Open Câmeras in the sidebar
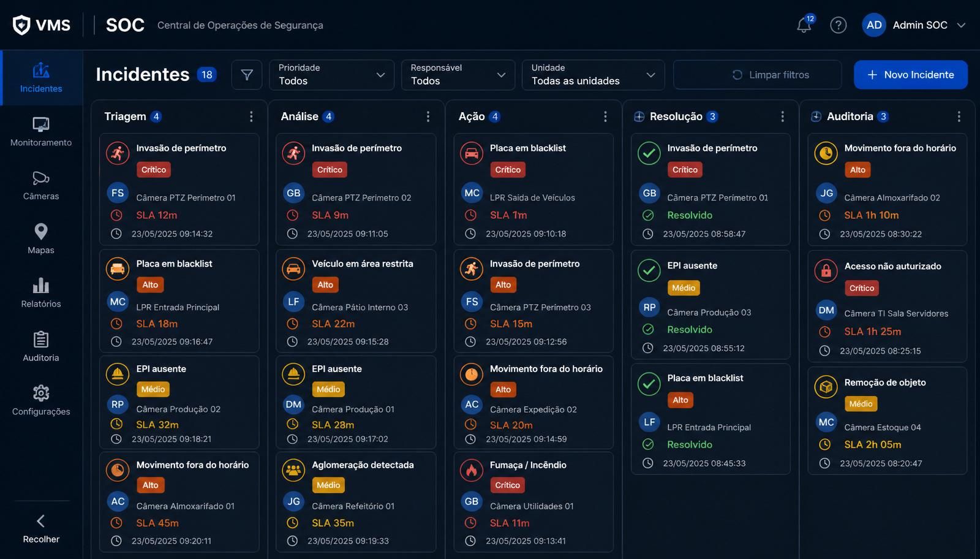980x559 pixels. coord(41,186)
